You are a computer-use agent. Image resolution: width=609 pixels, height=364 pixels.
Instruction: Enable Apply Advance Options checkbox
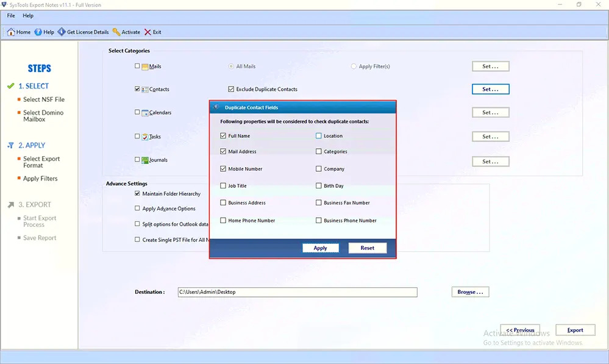tap(137, 209)
